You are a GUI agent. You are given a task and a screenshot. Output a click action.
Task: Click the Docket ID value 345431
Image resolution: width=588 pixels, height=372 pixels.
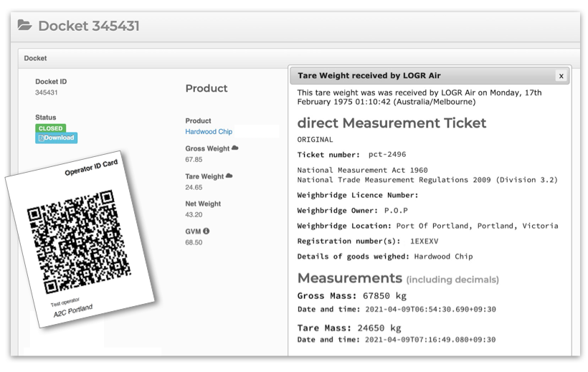click(46, 92)
